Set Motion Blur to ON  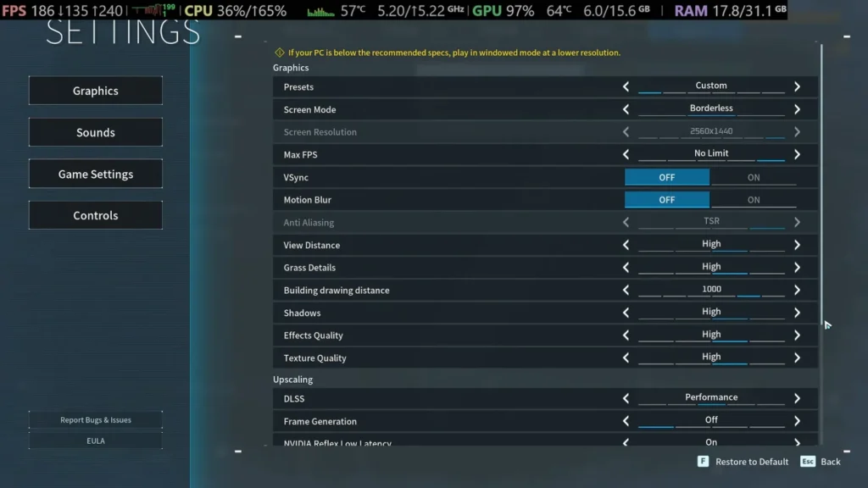click(754, 200)
